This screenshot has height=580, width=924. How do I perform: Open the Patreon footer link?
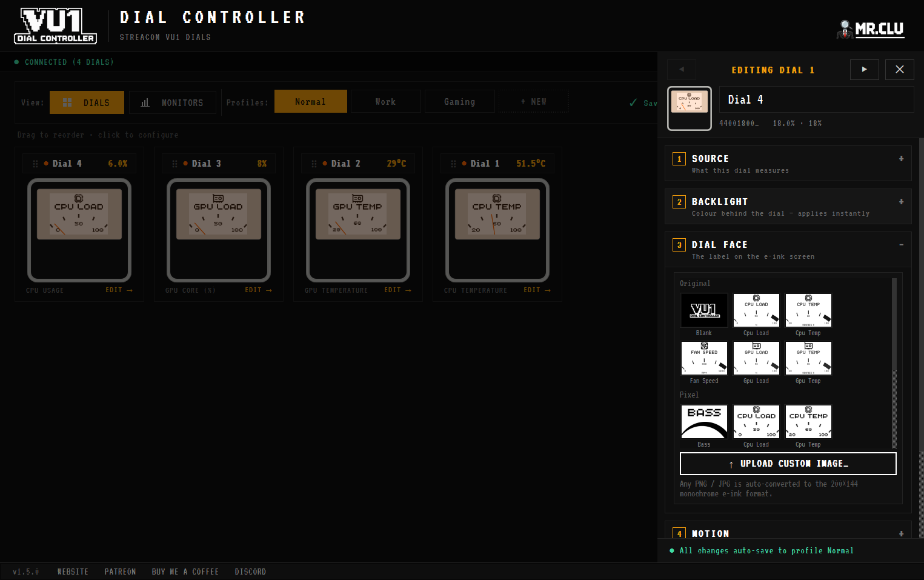pyautogui.click(x=120, y=572)
